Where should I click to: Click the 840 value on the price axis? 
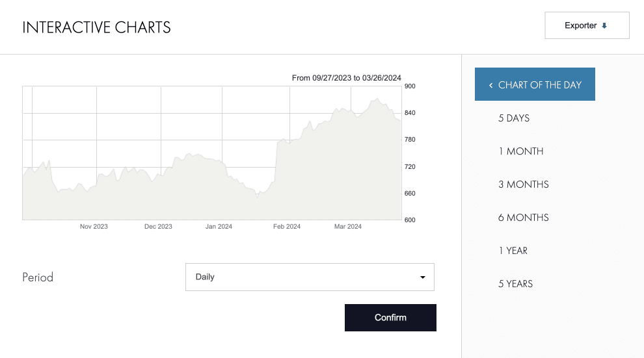coord(410,113)
